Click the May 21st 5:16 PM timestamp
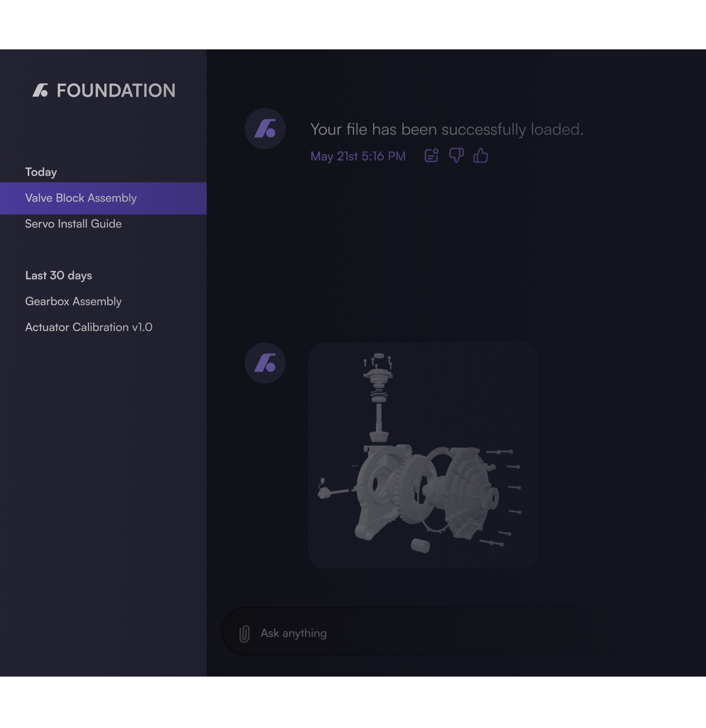706x728 pixels. pos(358,156)
